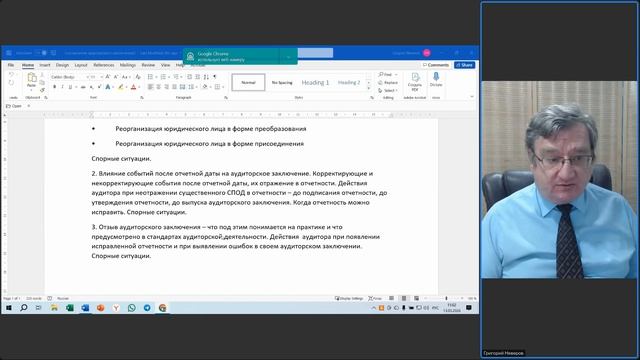640x360 pixels.
Task: Toggle bold formatting
Action: (x=54, y=87)
